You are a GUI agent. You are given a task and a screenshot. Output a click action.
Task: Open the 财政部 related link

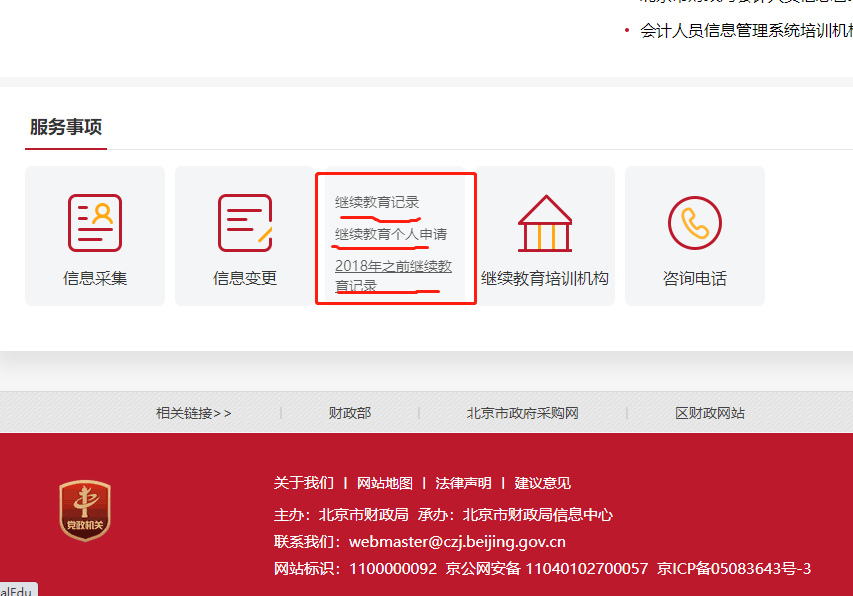[x=350, y=413]
